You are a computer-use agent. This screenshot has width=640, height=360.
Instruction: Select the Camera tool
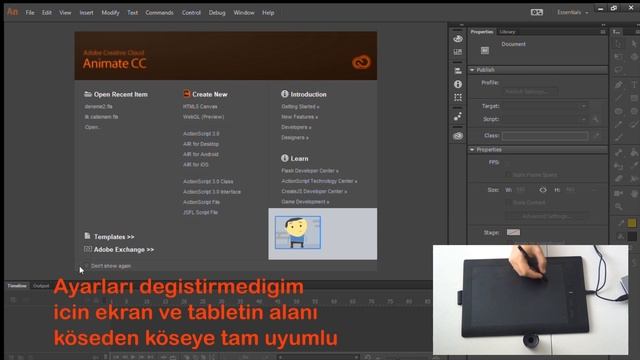pyautogui.click(x=619, y=193)
